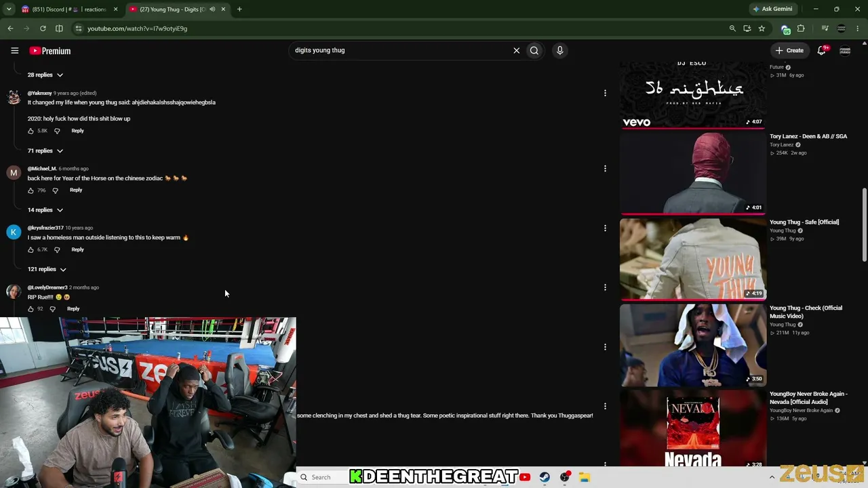
Task: View site information for youtube.com
Action: tap(79, 28)
